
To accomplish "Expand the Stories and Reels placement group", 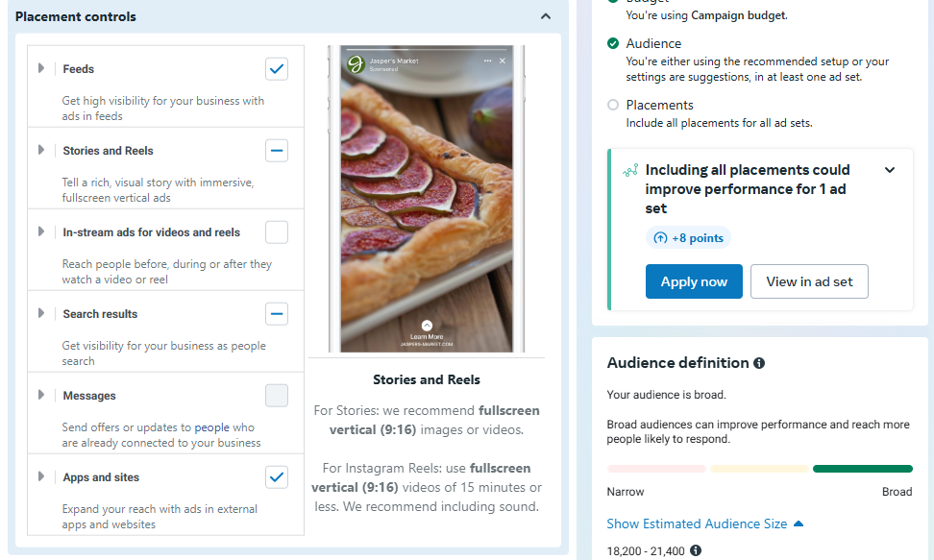I will pos(41,150).
